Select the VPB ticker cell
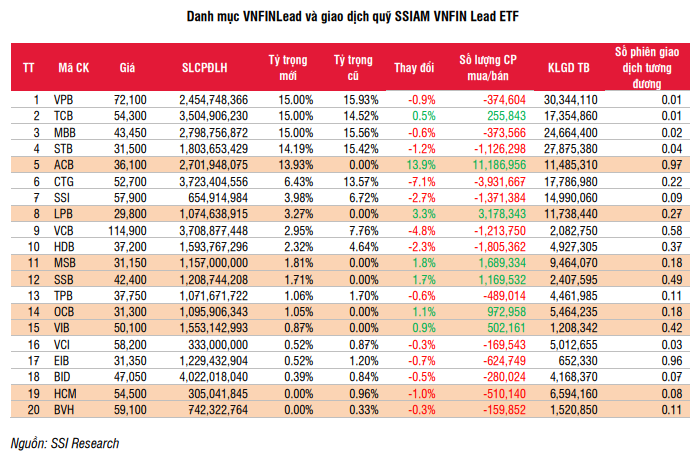Image resolution: width=694 pixels, height=458 pixels. (x=63, y=100)
